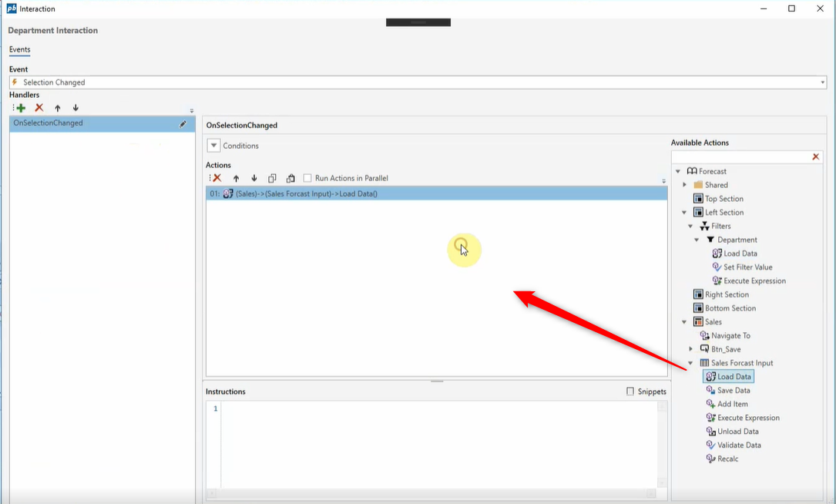Select Save Data in Available Actions
Image resolution: width=836 pixels, height=504 pixels.
coord(733,391)
